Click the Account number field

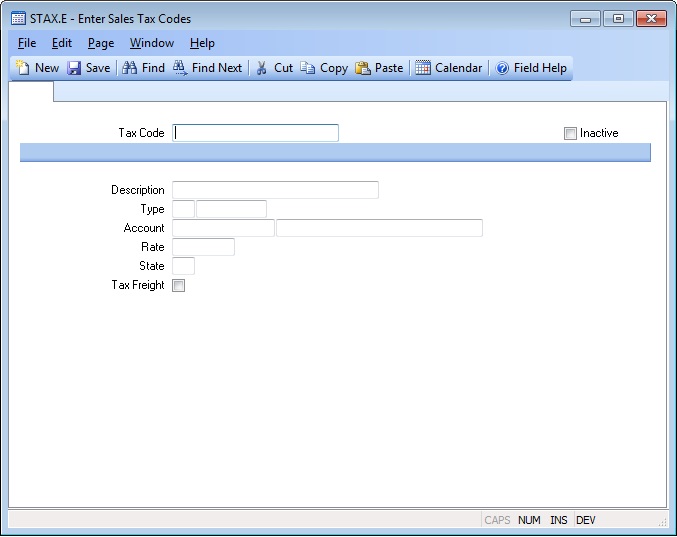223,228
